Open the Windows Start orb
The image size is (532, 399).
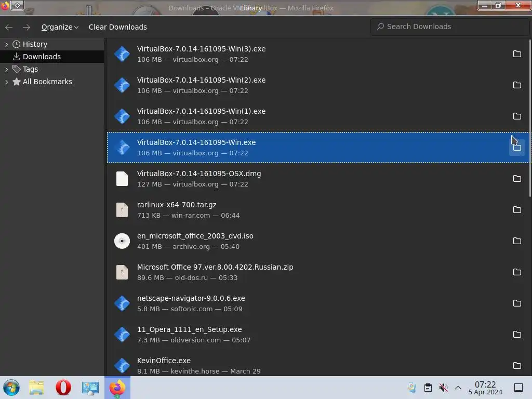[x=11, y=388]
